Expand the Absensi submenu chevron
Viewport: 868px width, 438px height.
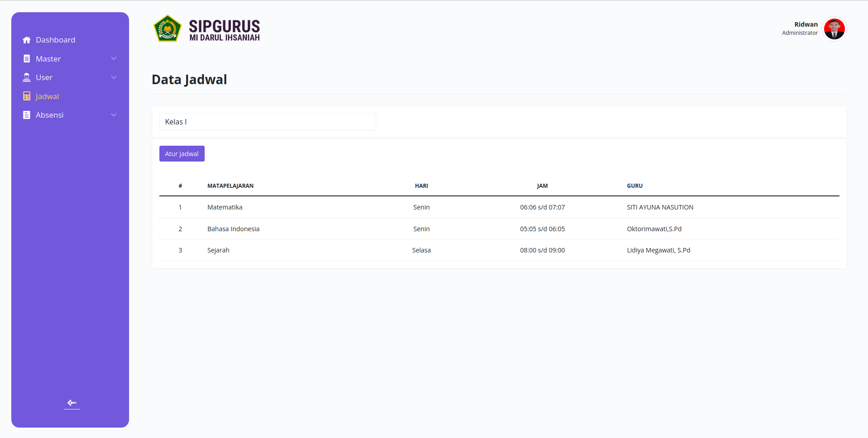pyautogui.click(x=114, y=115)
